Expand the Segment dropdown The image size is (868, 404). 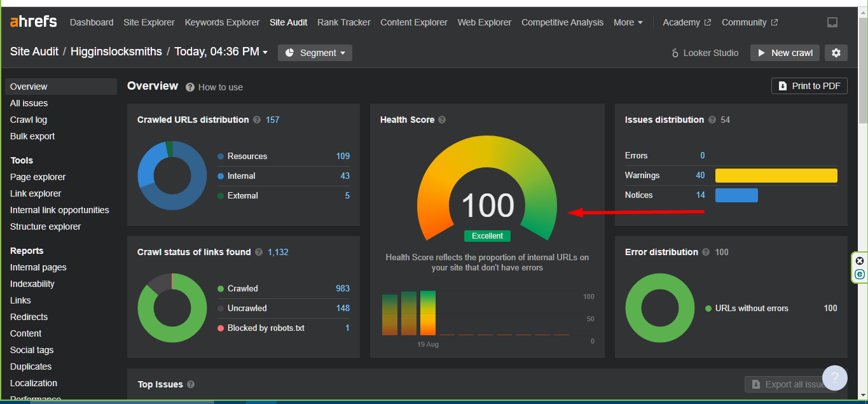(315, 53)
